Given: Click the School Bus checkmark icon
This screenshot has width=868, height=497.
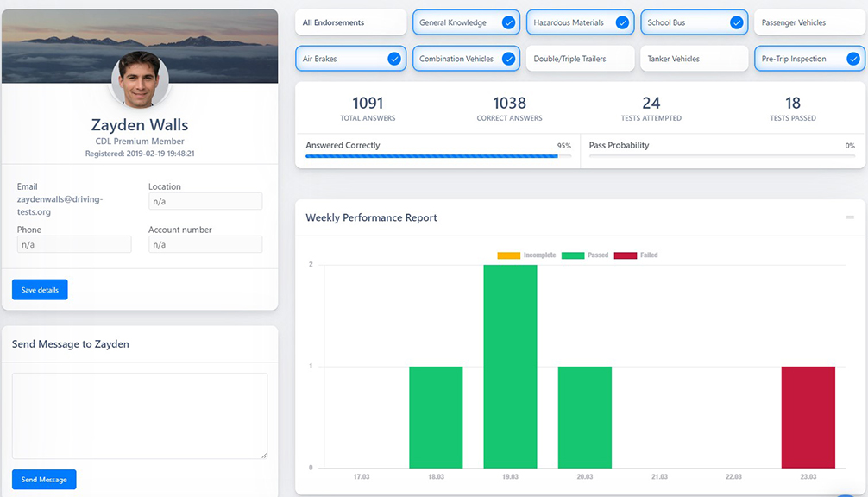Looking at the screenshot, I should (x=736, y=22).
